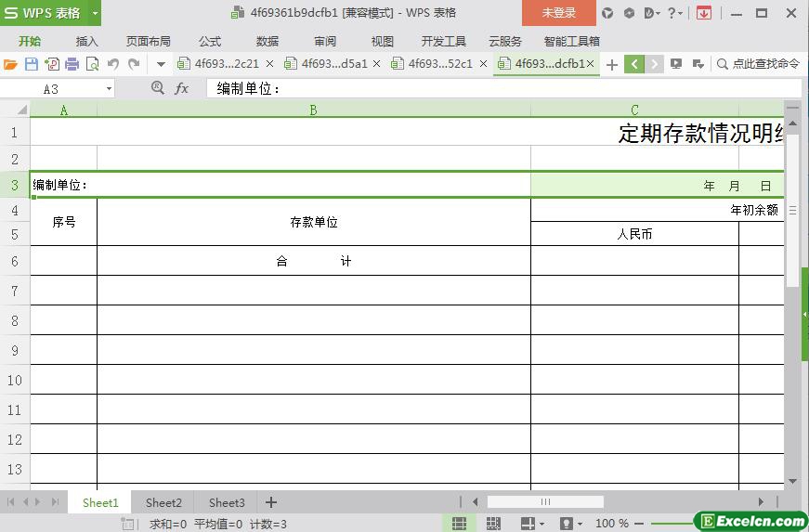Expand the Name Box dropdown showing A3
Image resolution: width=809 pixels, height=532 pixels.
(x=109, y=88)
